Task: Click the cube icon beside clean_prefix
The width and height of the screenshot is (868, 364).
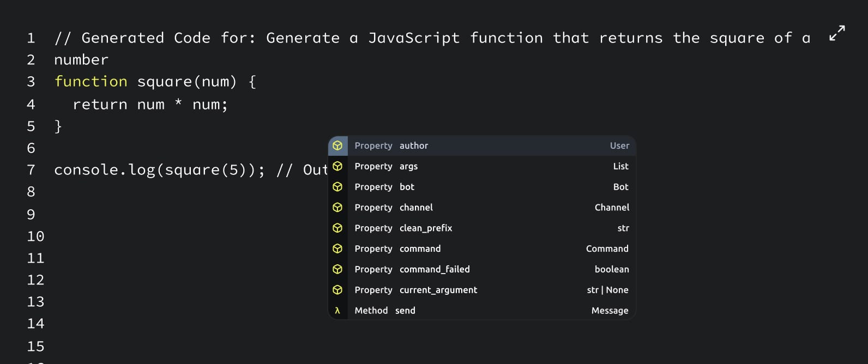Action: [x=337, y=228]
